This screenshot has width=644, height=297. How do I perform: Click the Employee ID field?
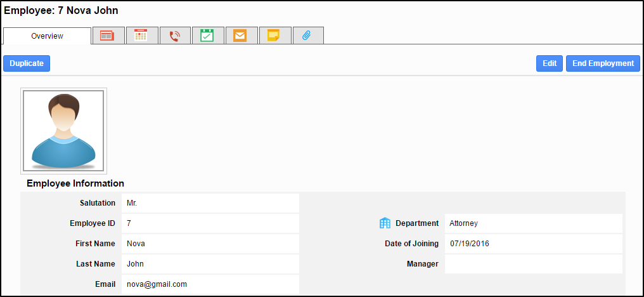[210, 223]
